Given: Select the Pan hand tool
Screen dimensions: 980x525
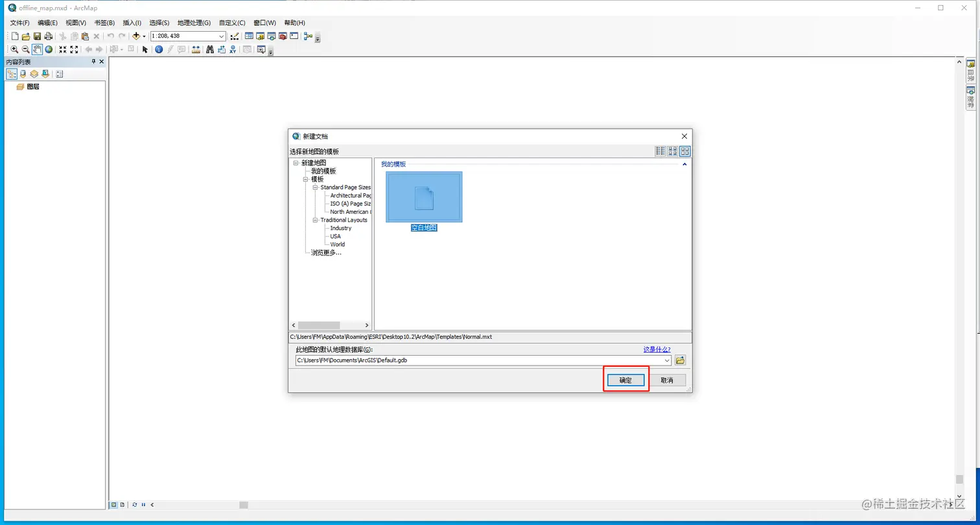Looking at the screenshot, I should coord(37,49).
